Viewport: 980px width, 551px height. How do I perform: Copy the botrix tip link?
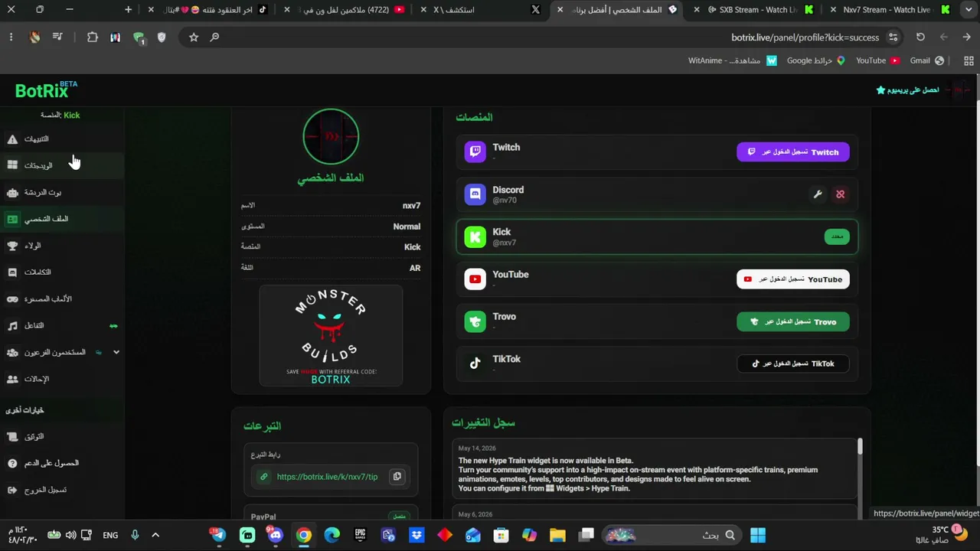point(397,477)
